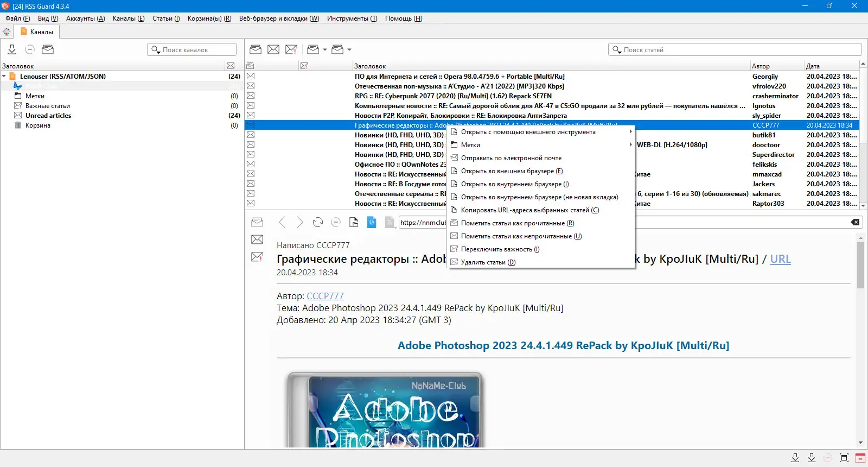Viewport: 868px width, 467px height.
Task: Open the Файл menu
Action: coord(18,18)
